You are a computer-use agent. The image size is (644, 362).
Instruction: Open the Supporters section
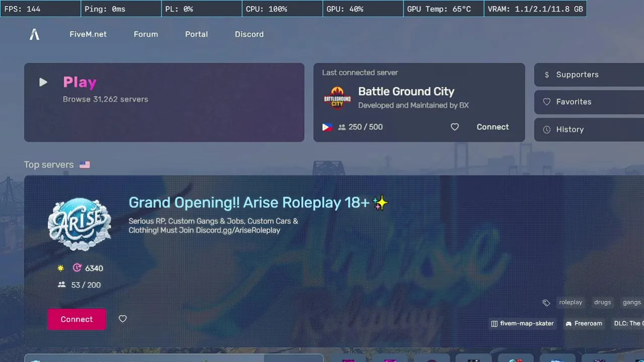589,74
